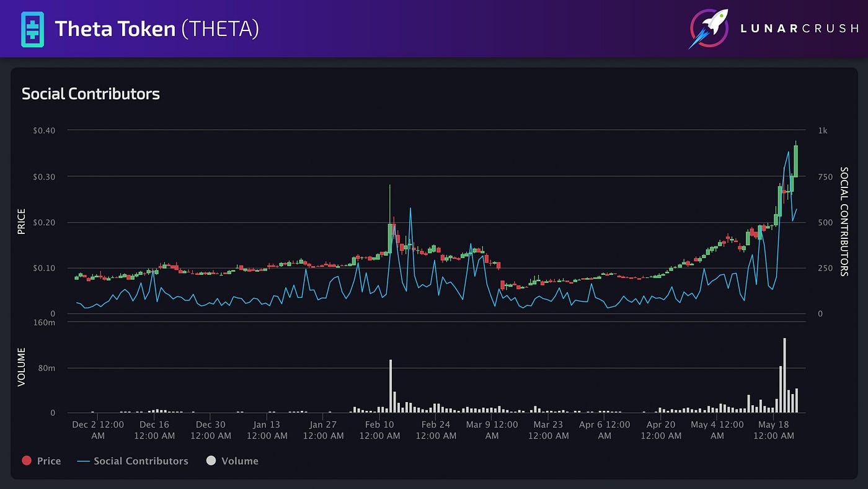Click the 160m volume axis label

[x=43, y=322]
